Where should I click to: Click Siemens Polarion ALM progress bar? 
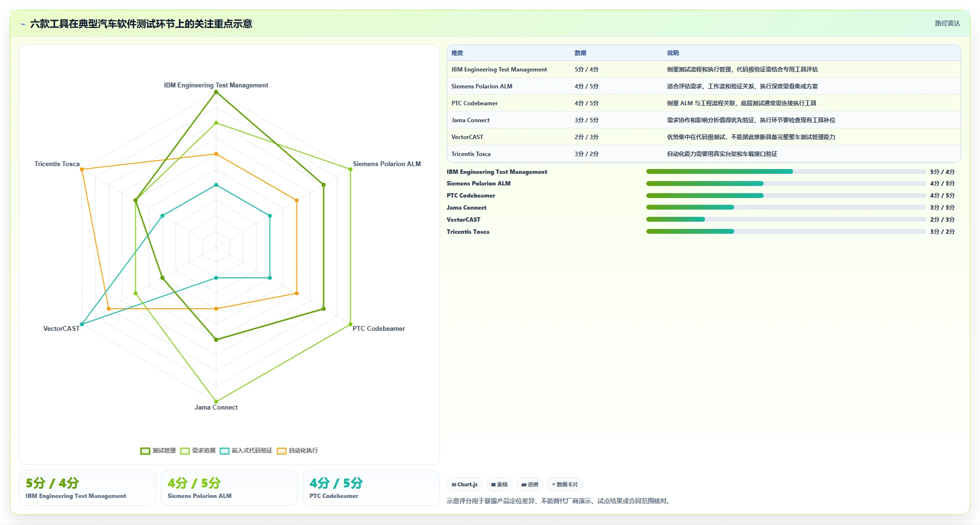click(x=786, y=184)
